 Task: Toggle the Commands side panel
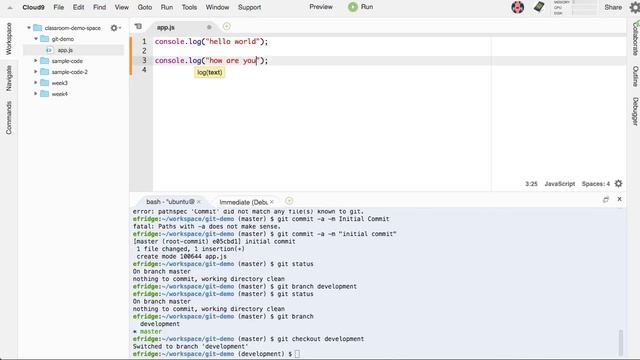tap(9, 118)
